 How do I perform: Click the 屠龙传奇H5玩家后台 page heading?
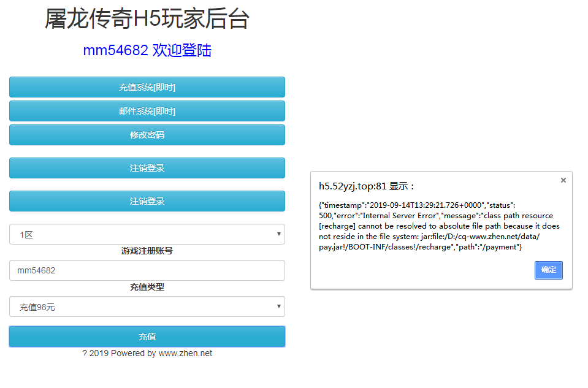point(147,19)
